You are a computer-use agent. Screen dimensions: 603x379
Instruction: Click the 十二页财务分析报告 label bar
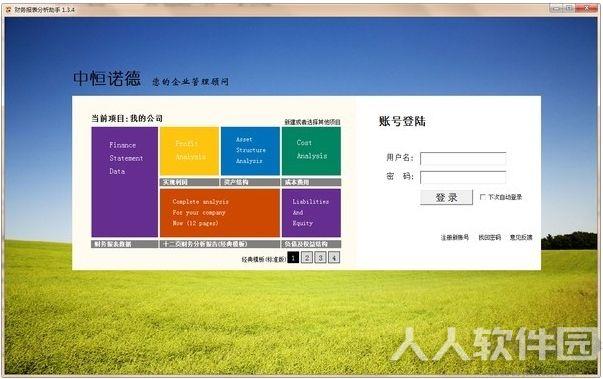click(x=220, y=244)
